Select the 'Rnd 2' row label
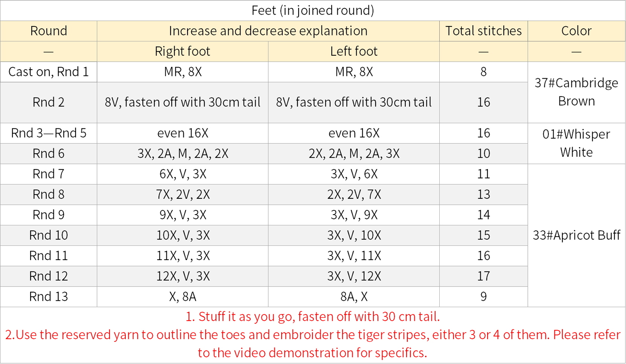Image resolution: width=626 pixels, height=364 pixels. click(x=49, y=102)
